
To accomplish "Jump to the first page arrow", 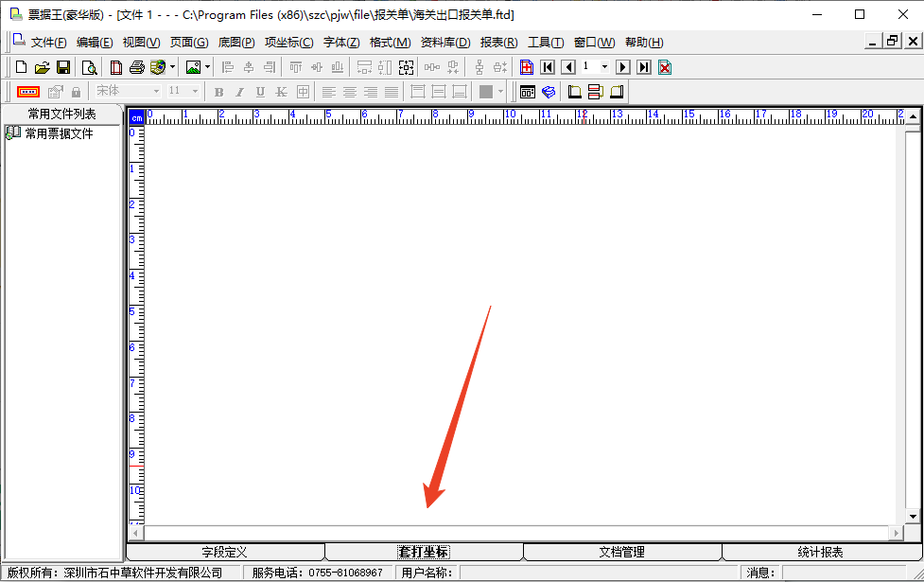I will [548, 67].
